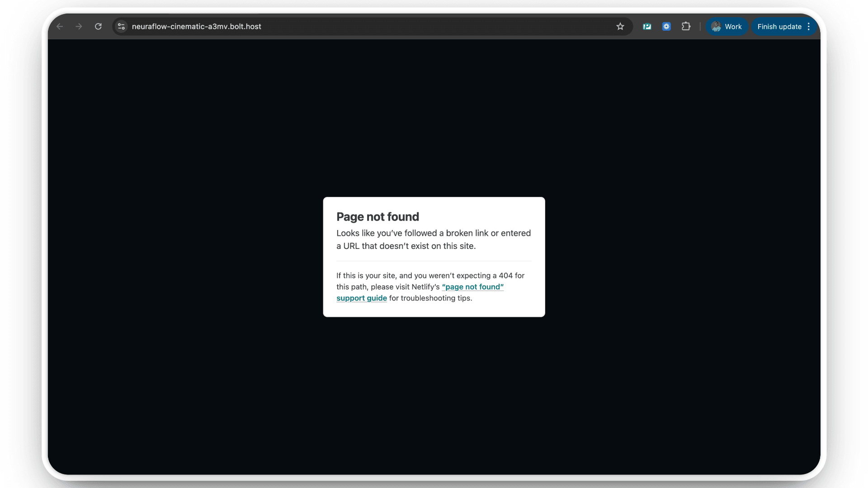Bookmark this page with the star icon
This screenshot has width=868, height=488.
[x=620, y=27]
